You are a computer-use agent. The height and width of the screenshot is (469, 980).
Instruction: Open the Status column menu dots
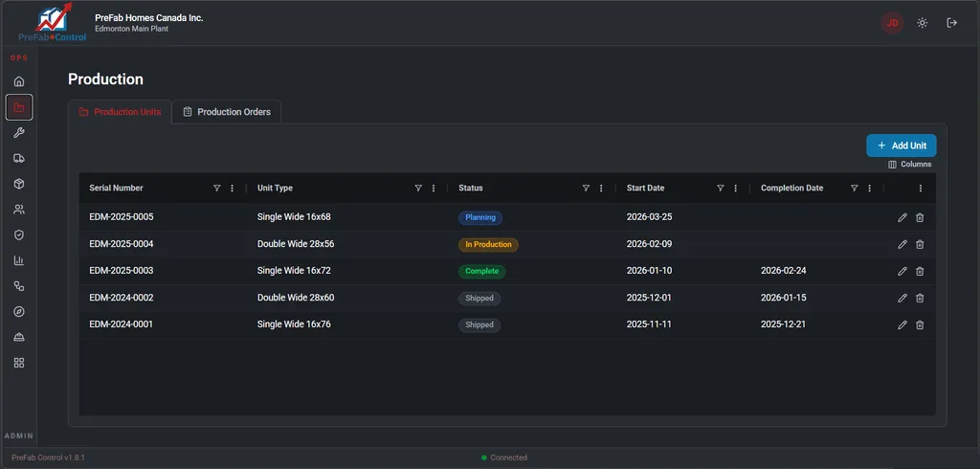tap(601, 189)
